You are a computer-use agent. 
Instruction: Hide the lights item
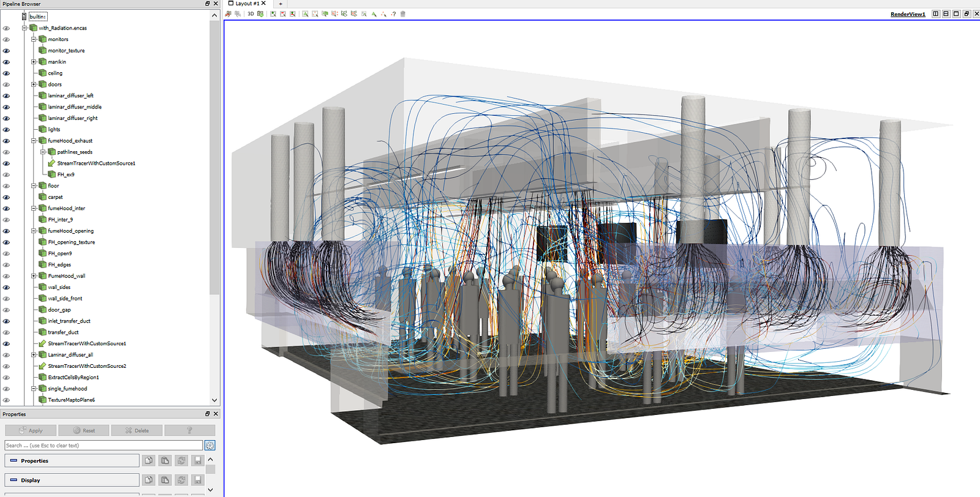pyautogui.click(x=6, y=130)
